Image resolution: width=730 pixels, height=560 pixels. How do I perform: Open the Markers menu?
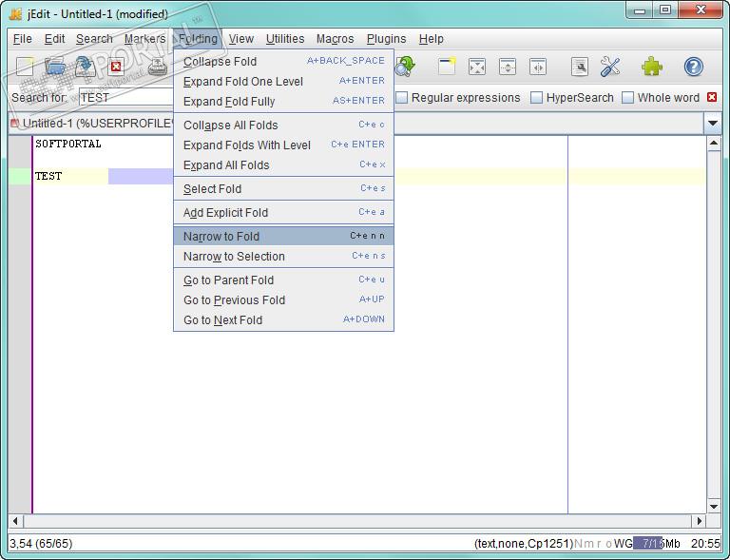[x=144, y=39]
